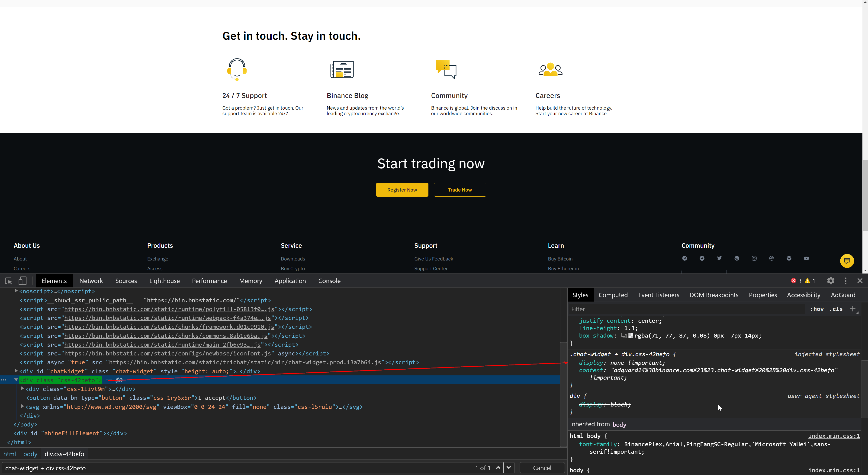This screenshot has height=475, width=868.
Task: Open the yellow chat widget bubble
Action: coord(847,261)
